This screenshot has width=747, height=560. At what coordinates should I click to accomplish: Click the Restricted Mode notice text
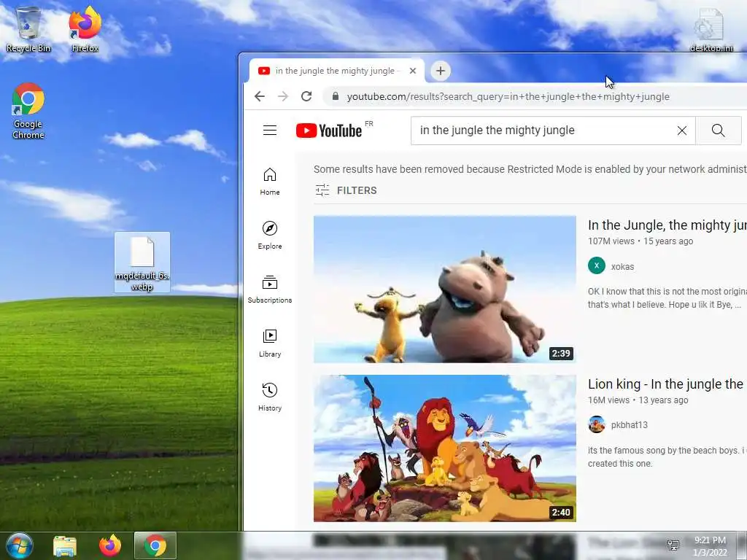point(530,169)
